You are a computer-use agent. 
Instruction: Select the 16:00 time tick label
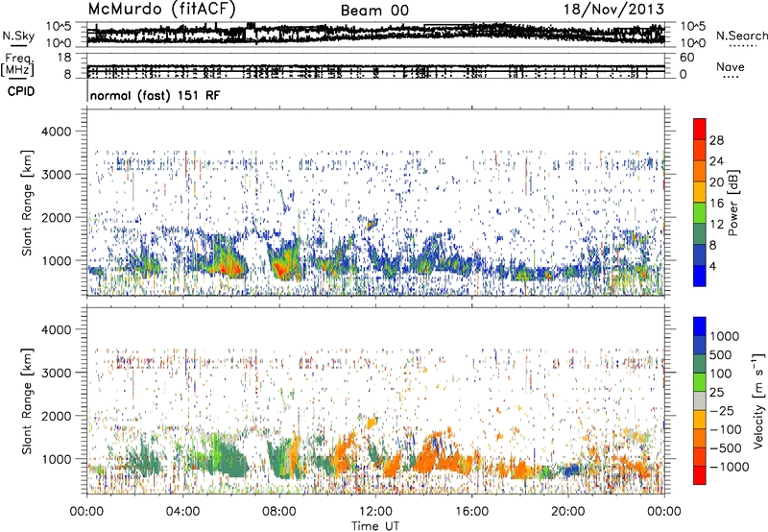tap(471, 512)
